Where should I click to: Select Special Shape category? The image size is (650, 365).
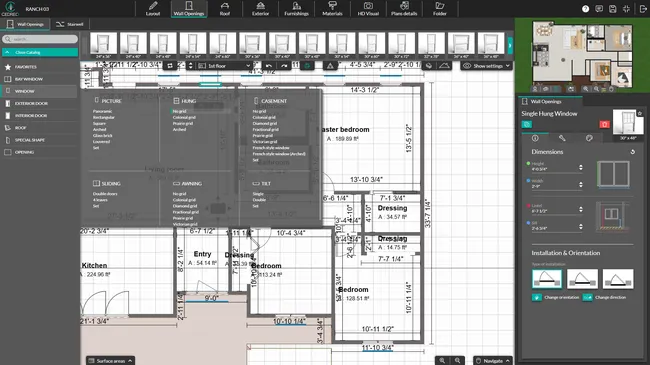pyautogui.click(x=40, y=140)
